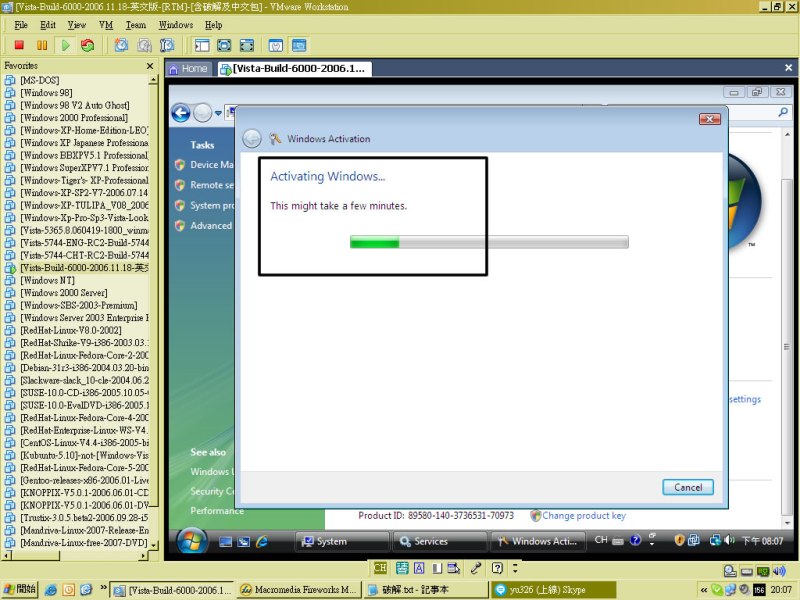Click the Internet Explorer quick launch icon in Vista
The height and width of the screenshot is (600, 800).
coord(262,542)
